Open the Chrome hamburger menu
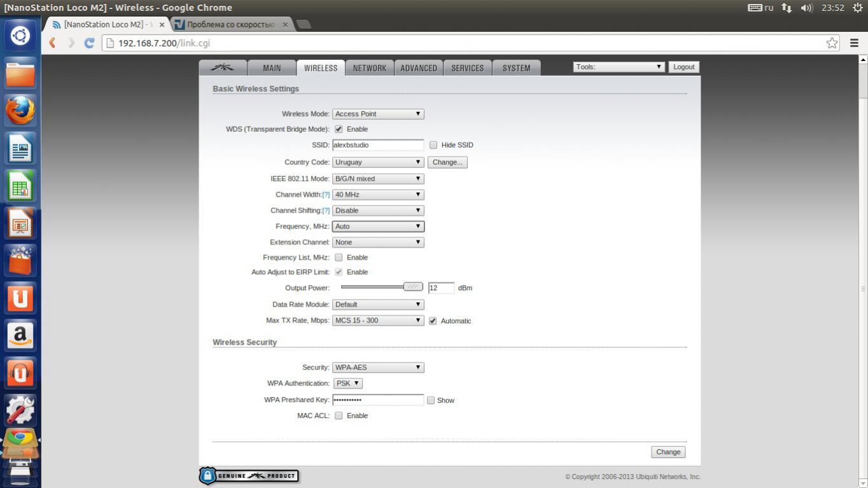 (x=854, y=43)
